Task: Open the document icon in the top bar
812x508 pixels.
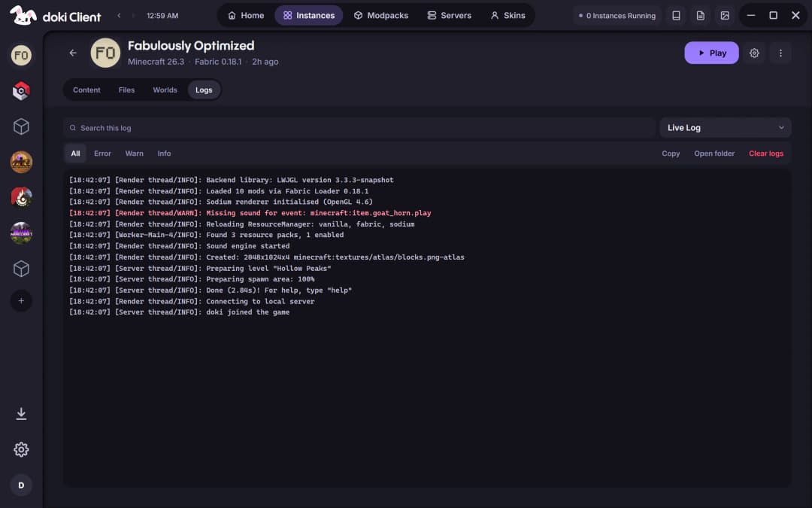Action: 700,16
